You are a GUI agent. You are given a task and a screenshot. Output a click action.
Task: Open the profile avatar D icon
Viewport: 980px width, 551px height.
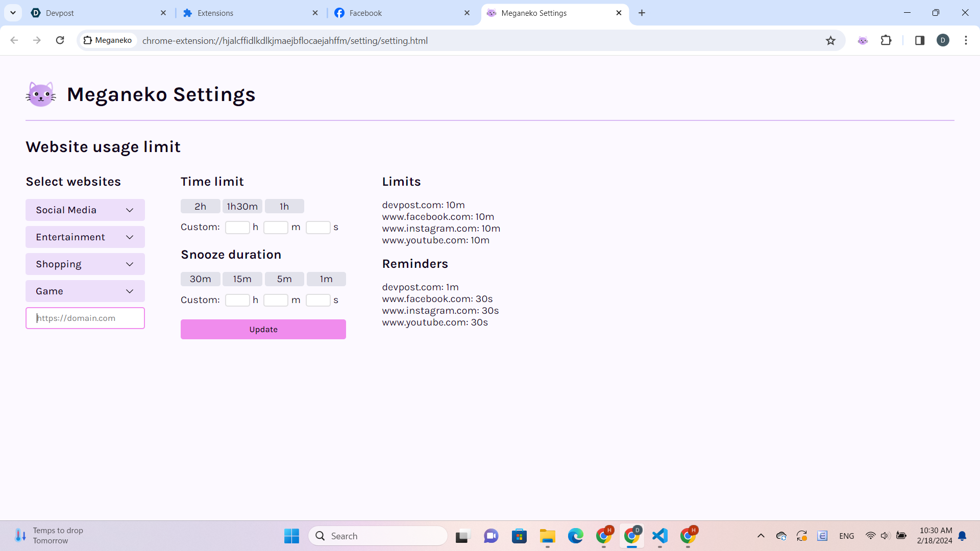[x=943, y=40]
